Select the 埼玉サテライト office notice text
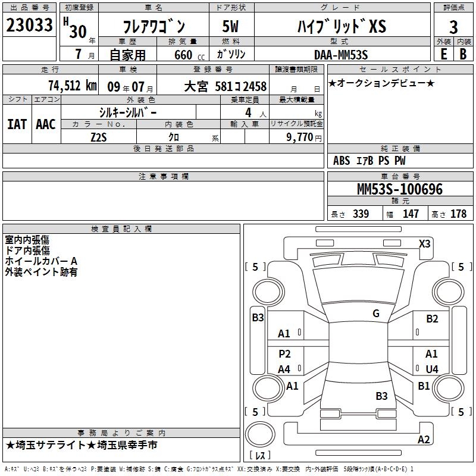The width and height of the screenshot is (476, 476). coord(82,445)
